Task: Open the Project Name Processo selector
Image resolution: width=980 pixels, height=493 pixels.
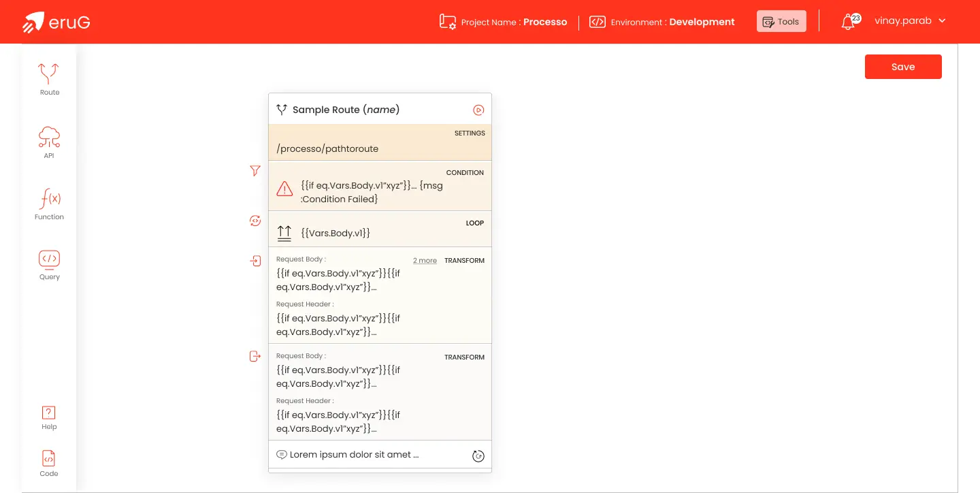Action: [x=504, y=22]
